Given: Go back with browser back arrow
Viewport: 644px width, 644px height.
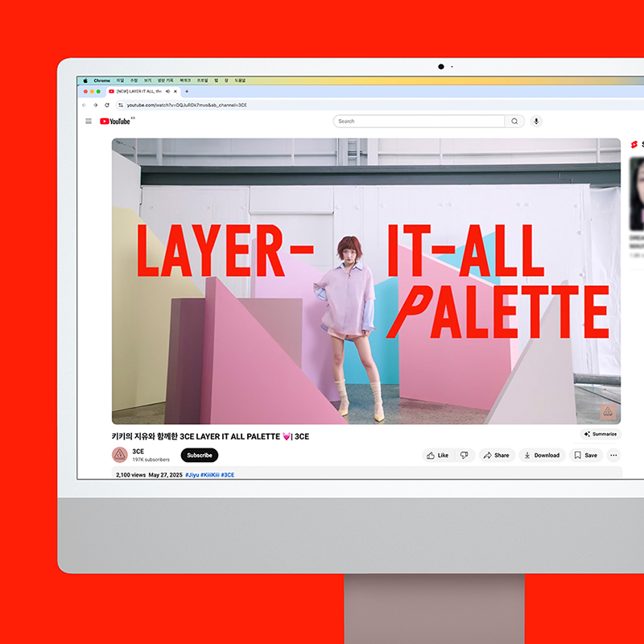Looking at the screenshot, I should pyautogui.click(x=85, y=105).
